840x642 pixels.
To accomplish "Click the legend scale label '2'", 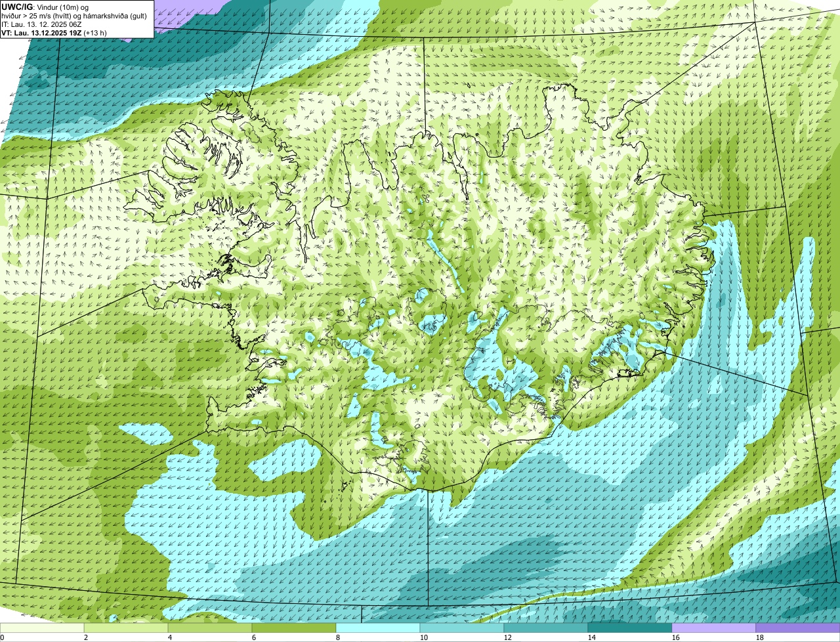I will click(x=86, y=637).
